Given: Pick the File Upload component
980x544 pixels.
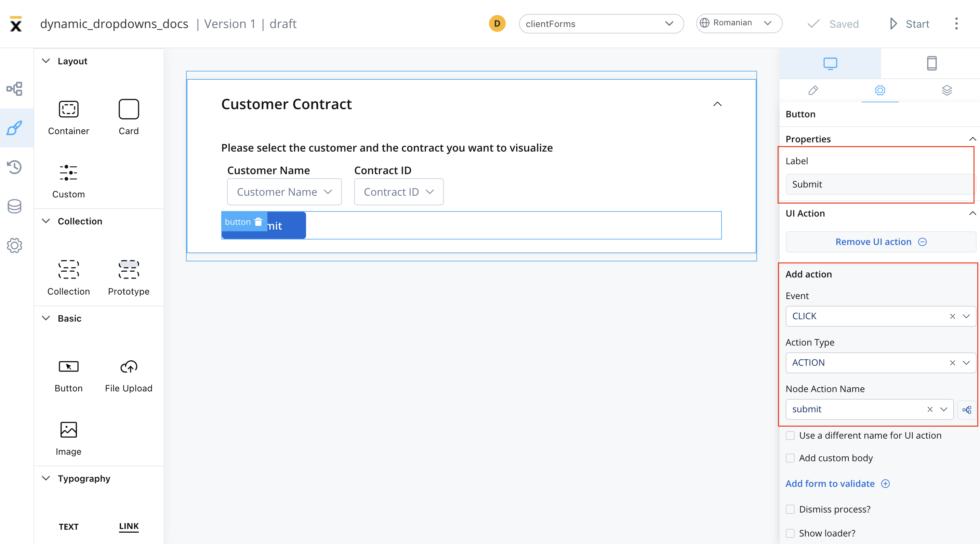Looking at the screenshot, I should click(129, 376).
